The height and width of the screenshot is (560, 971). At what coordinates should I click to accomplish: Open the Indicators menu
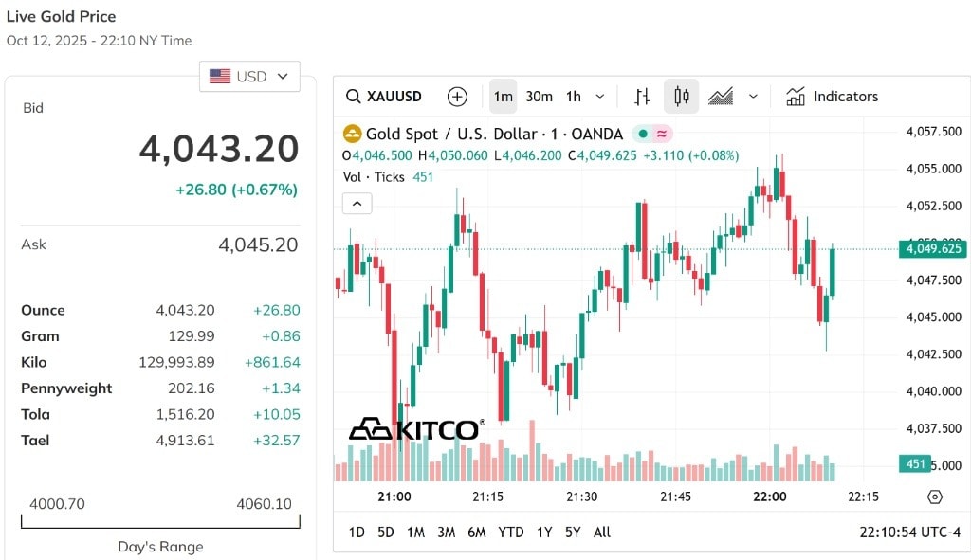pos(832,97)
